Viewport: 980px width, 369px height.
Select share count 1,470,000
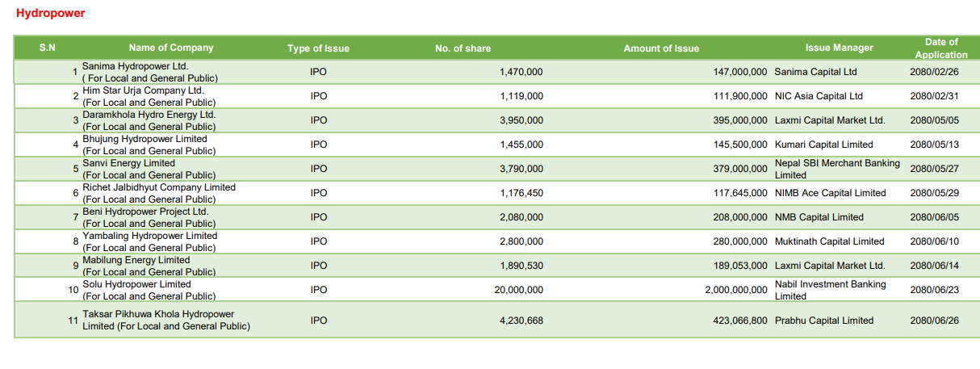[521, 72]
